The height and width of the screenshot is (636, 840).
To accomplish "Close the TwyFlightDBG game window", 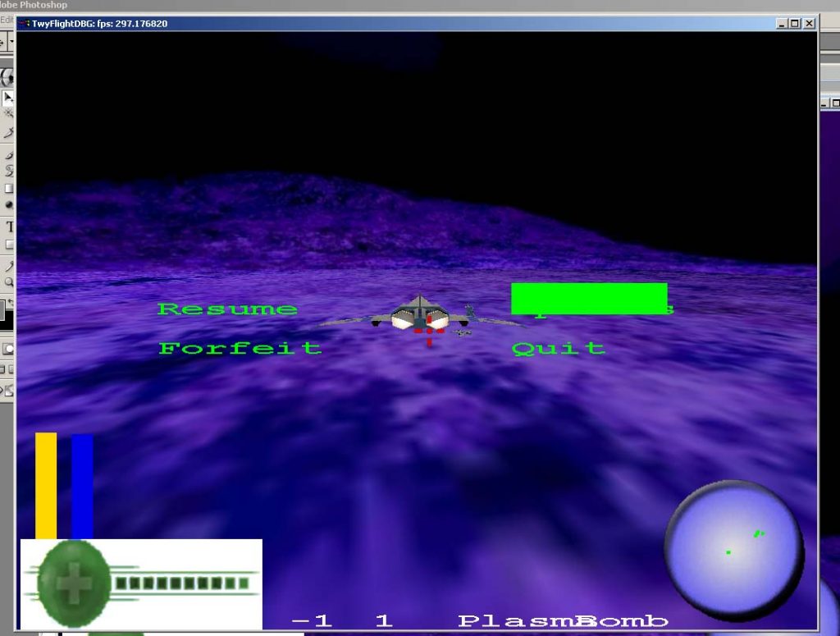I will click(809, 24).
